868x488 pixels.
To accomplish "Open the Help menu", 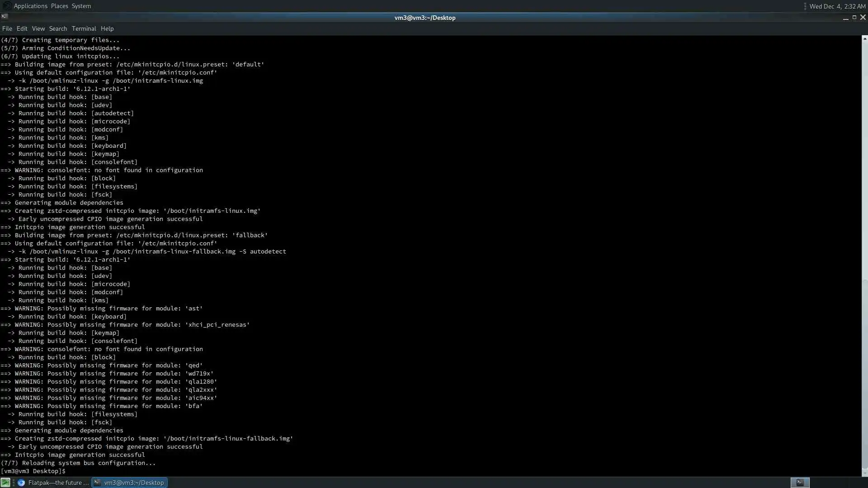I will tap(107, 28).
